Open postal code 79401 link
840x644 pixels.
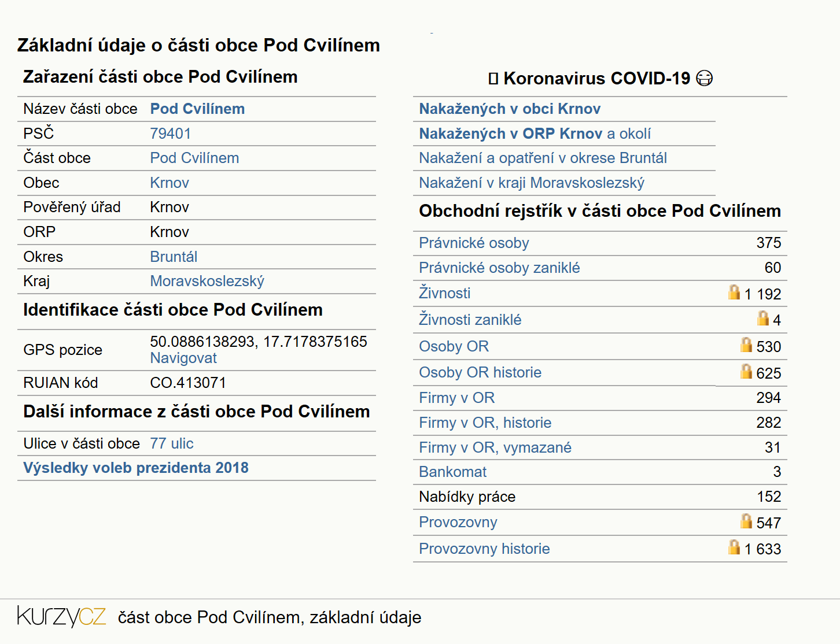(170, 134)
